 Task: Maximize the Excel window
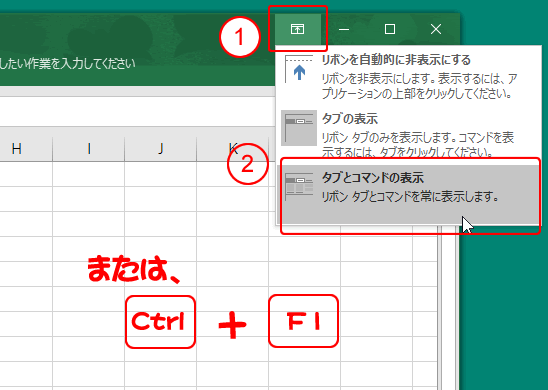tap(390, 29)
